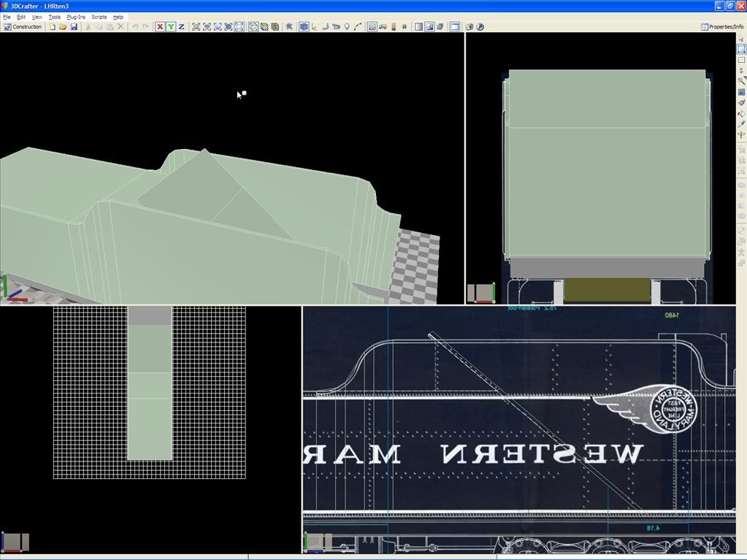Open the Plug-Ins menu
The width and height of the screenshot is (747, 560).
76,17
